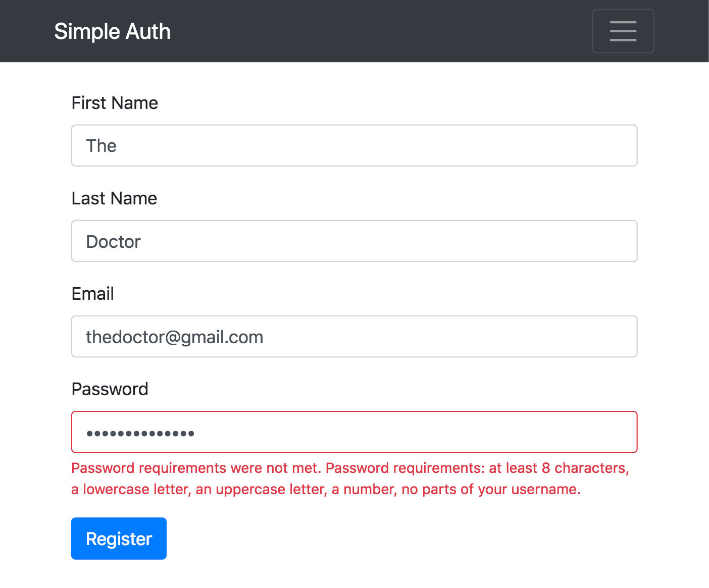This screenshot has width=709, height=588.
Task: Click the masked password dots
Action: click(x=140, y=433)
